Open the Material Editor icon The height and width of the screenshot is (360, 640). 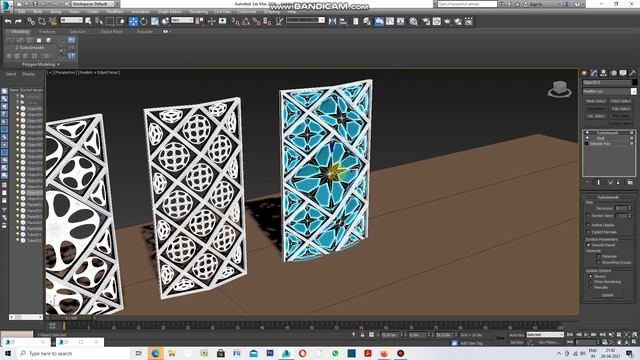coord(413,21)
